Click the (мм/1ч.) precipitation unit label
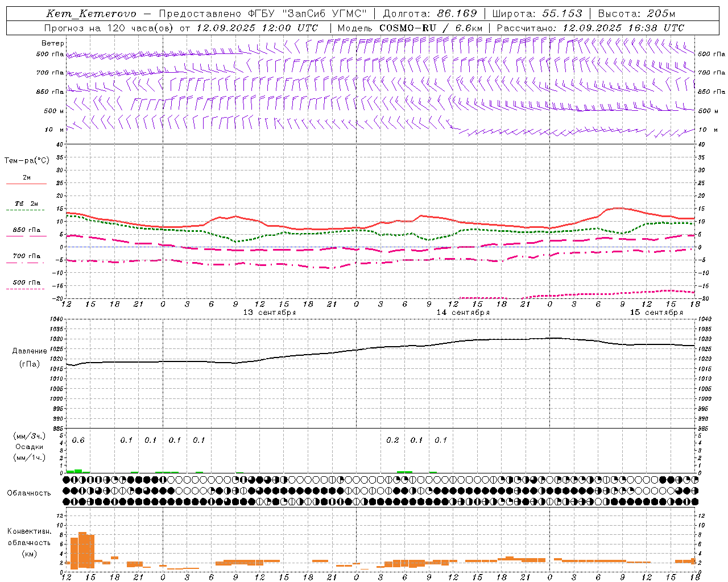This screenshot has height=582, width=728. [x=30, y=458]
